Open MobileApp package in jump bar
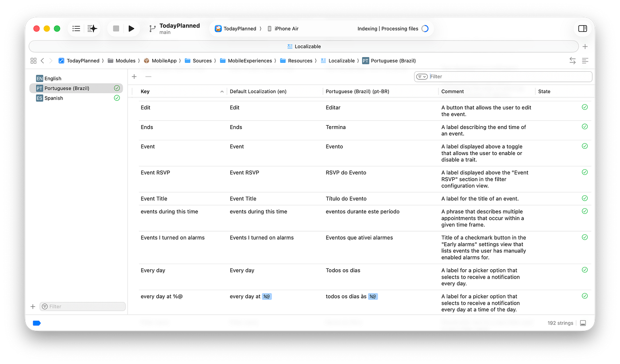 tap(160, 61)
